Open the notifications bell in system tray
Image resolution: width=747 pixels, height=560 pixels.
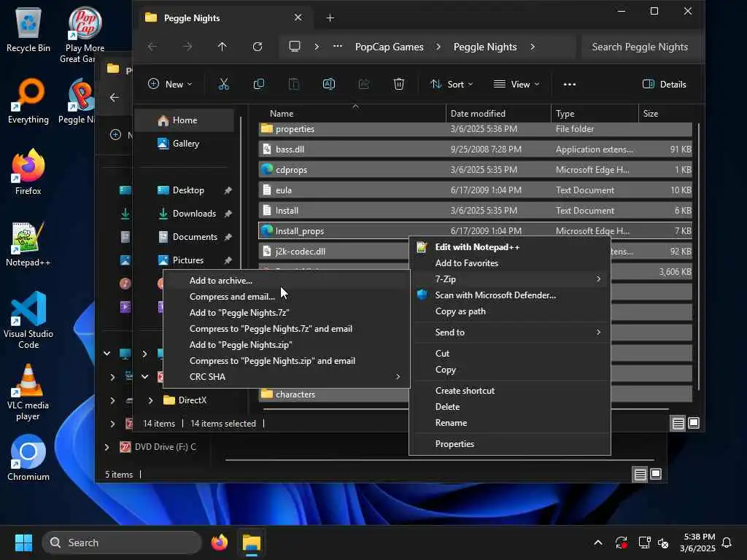pyautogui.click(x=727, y=542)
